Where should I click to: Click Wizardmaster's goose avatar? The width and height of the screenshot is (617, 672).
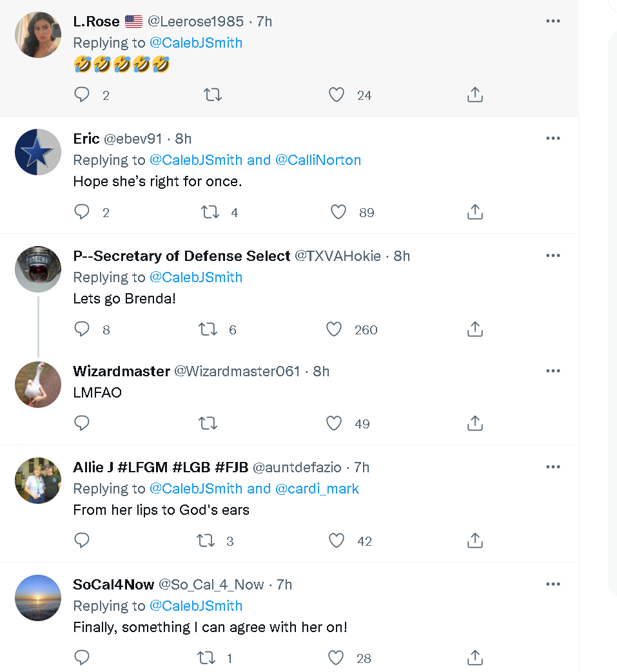(38, 384)
